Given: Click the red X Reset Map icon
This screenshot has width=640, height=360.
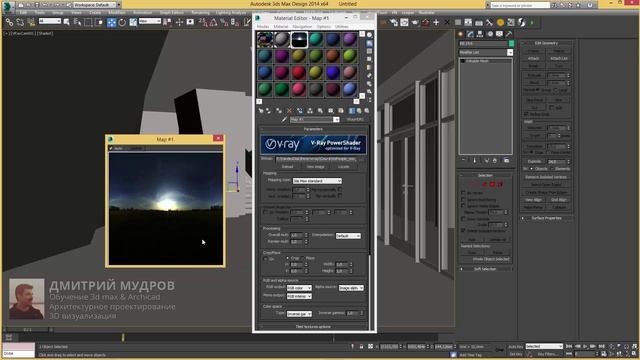Looking at the screenshot, I should [289, 111].
